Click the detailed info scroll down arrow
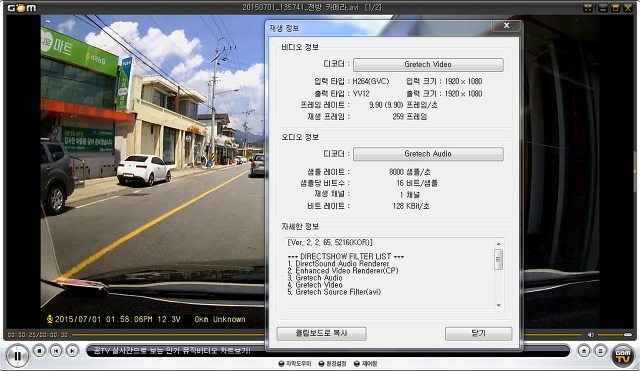 498,305
